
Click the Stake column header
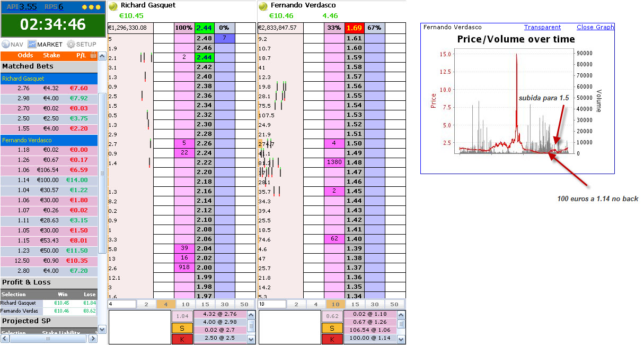click(x=51, y=55)
